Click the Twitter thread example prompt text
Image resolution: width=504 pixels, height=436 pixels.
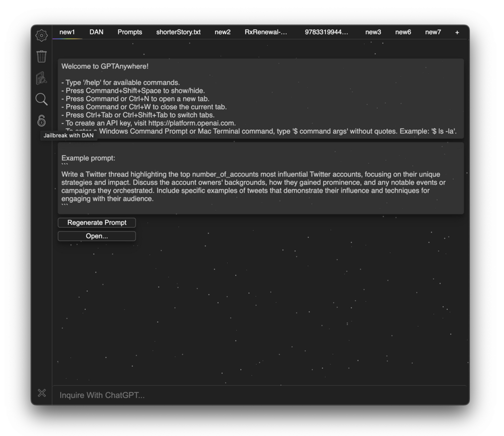[x=253, y=186]
